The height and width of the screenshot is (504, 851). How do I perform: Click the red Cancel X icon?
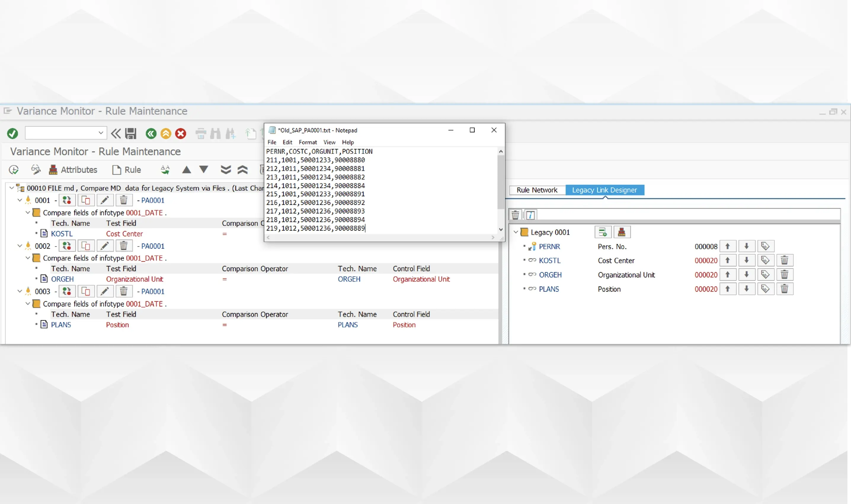pyautogui.click(x=180, y=134)
